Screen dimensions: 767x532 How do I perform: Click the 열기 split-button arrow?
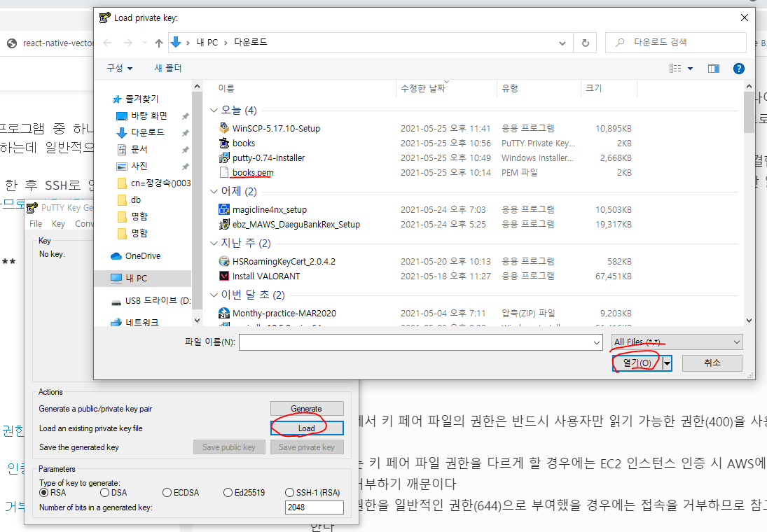point(667,363)
